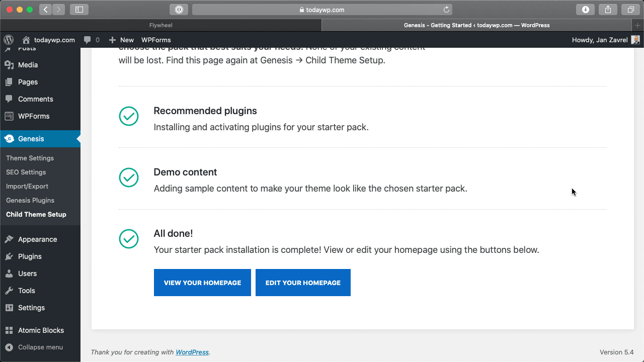Viewport: 644px width, 362px height.
Task: Open Pages in the sidebar
Action: (x=28, y=82)
